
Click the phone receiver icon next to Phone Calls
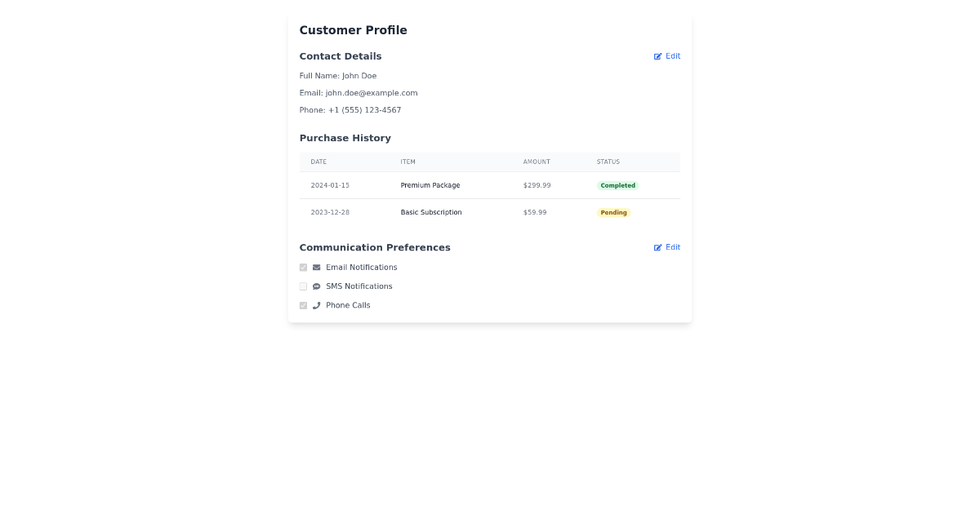pyautogui.click(x=317, y=305)
